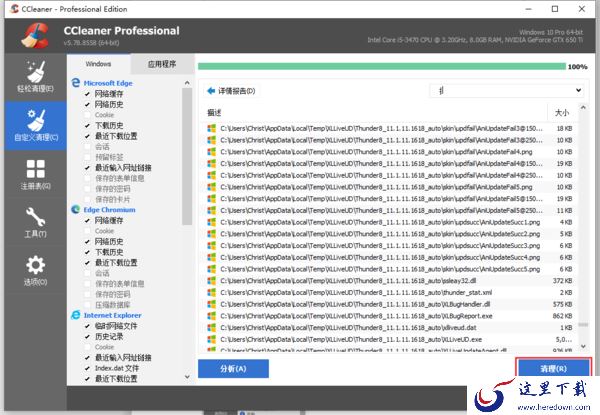
Task: Click the 分析(A) Analyze button
Action: tap(233, 369)
